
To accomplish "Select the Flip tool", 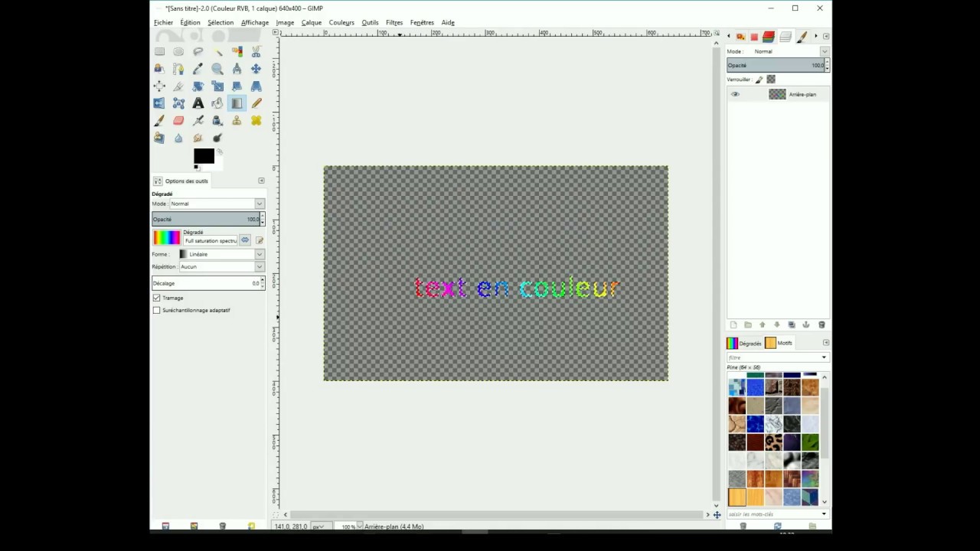I will pos(159,103).
